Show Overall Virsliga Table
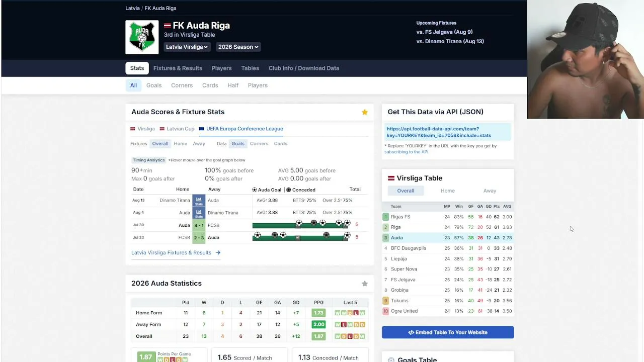 [x=406, y=191]
